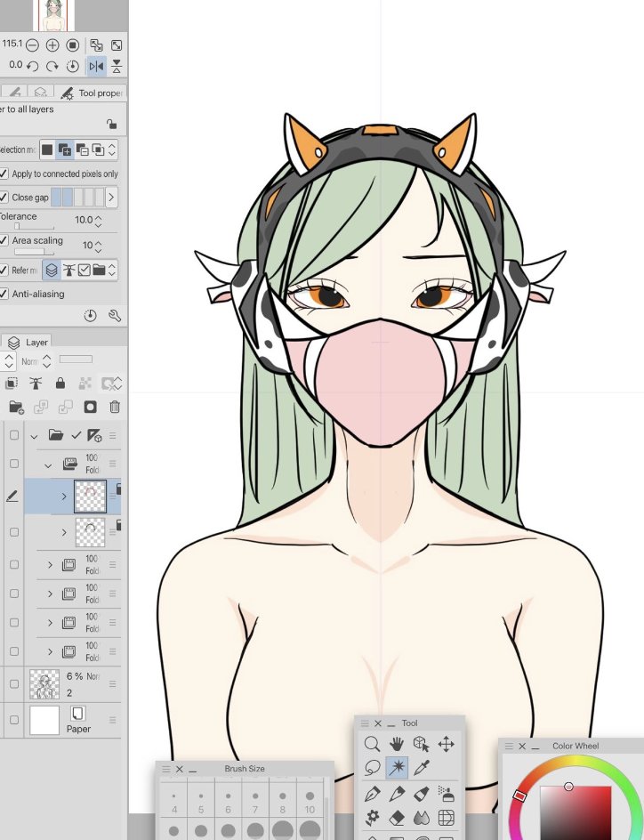The height and width of the screenshot is (840, 644).
Task: Select the Remove from selection mode
Action: click(82, 149)
